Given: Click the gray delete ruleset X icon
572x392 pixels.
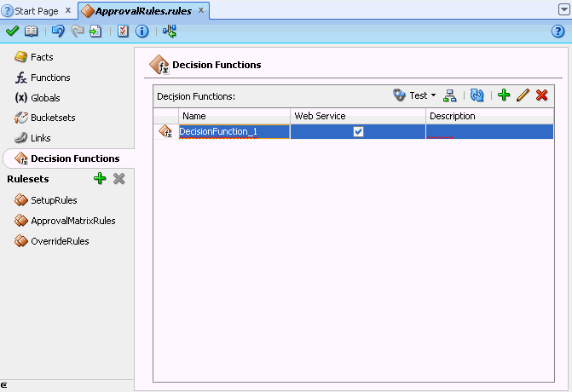Looking at the screenshot, I should (119, 179).
